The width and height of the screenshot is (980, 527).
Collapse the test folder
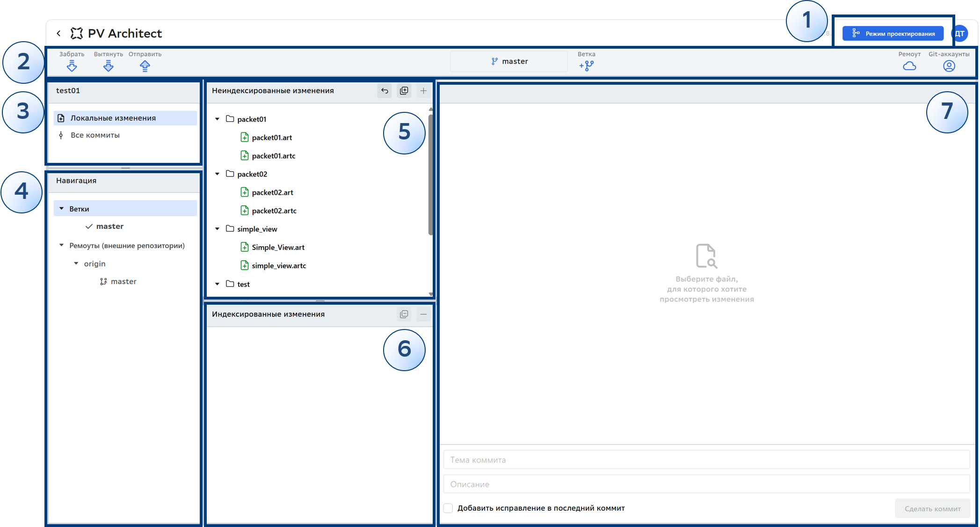pos(217,284)
